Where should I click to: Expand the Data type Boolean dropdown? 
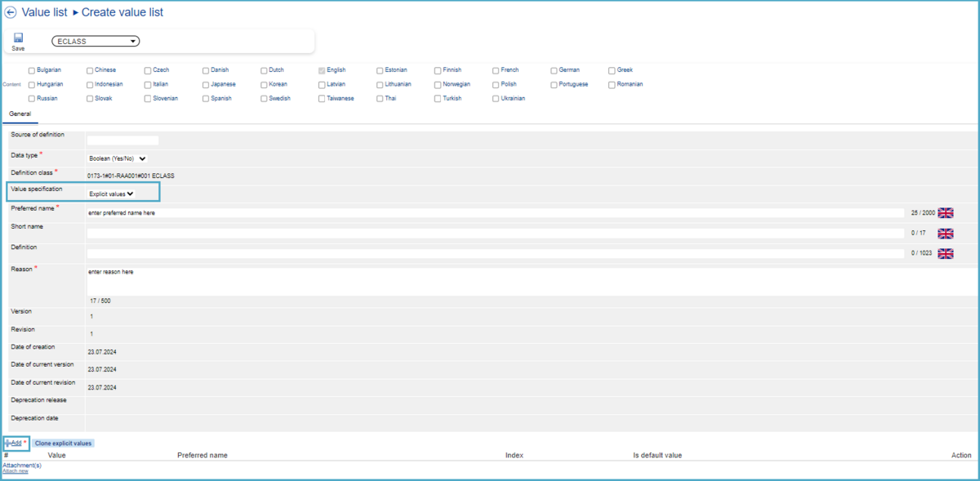click(x=117, y=158)
